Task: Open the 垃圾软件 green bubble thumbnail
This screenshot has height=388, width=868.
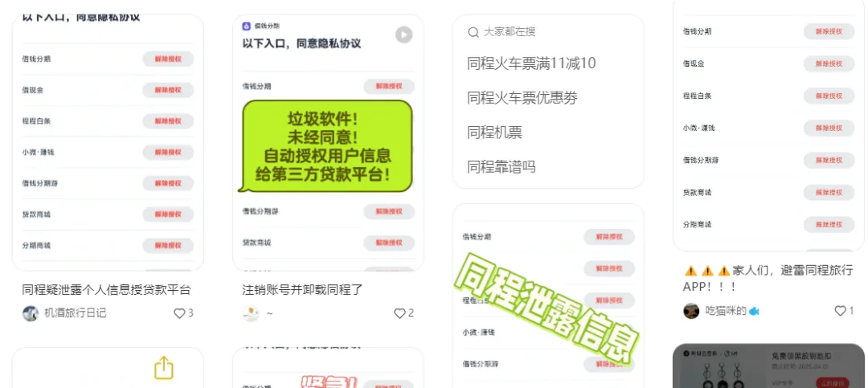Action: 328,143
